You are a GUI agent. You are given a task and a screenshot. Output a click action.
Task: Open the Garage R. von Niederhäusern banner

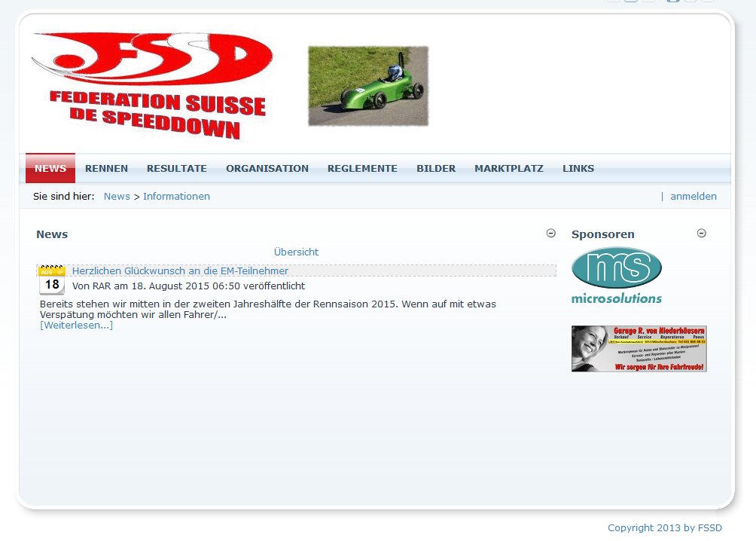[x=639, y=349]
